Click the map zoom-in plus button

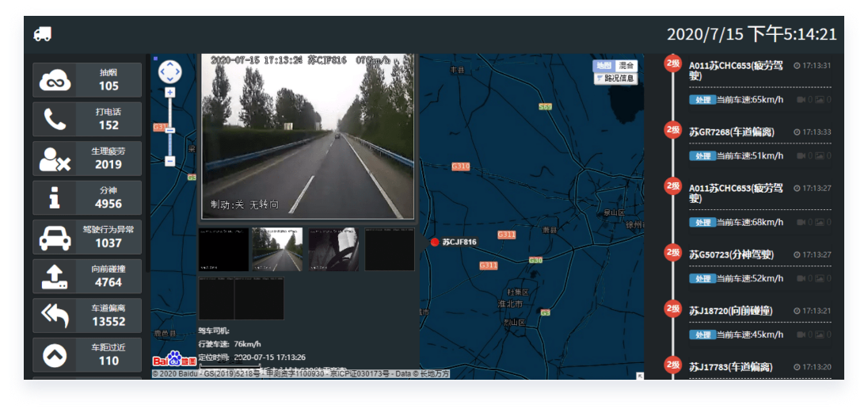point(169,93)
